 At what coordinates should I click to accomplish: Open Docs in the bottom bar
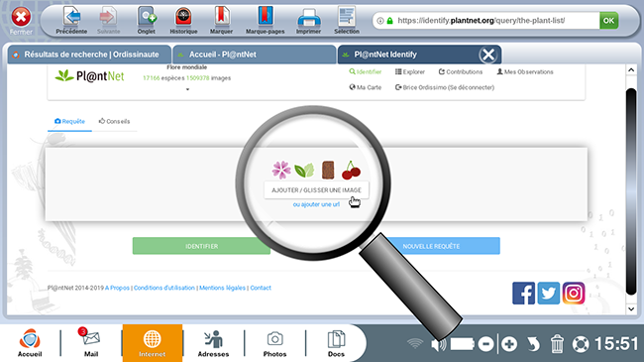tap(336, 343)
